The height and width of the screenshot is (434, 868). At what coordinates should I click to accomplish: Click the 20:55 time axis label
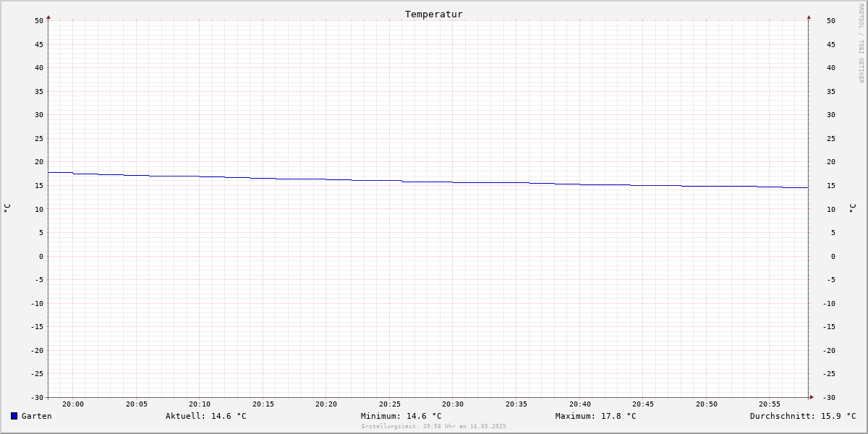[770, 404]
